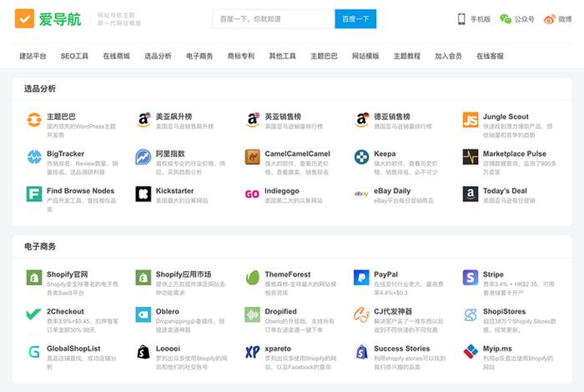The image size is (584, 392).
Task: Open the Oblero teal tag icon
Action: [x=143, y=314]
